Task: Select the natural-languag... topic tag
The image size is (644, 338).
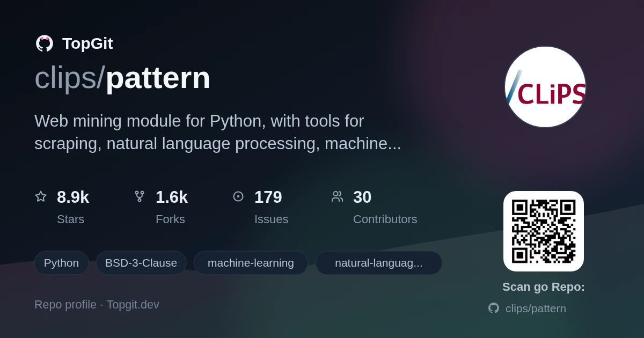Action: pos(379,263)
